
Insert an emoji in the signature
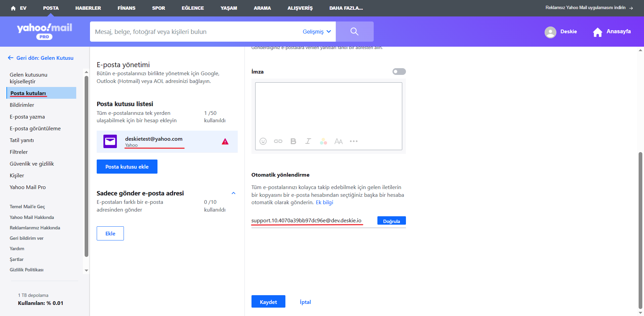263,141
